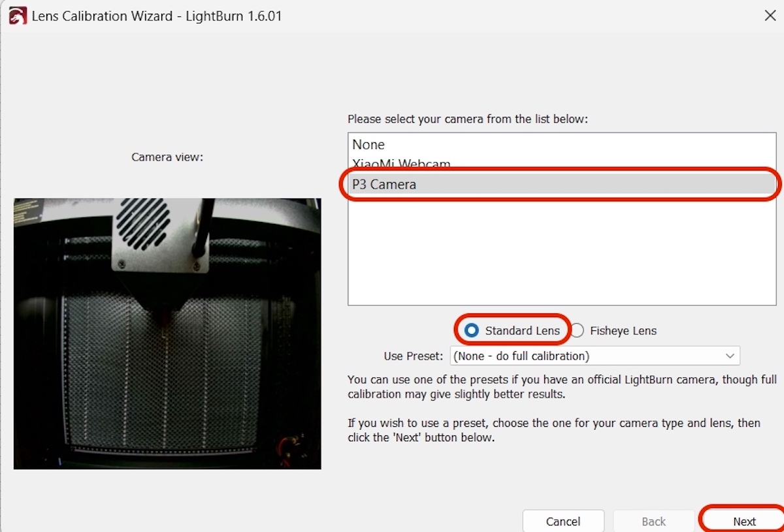
Task: Click the Cancel button
Action: tap(563, 521)
